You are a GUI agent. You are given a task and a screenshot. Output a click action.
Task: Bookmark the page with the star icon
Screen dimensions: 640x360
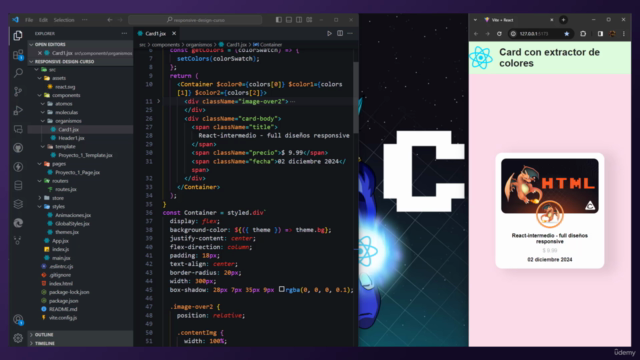click(x=567, y=34)
